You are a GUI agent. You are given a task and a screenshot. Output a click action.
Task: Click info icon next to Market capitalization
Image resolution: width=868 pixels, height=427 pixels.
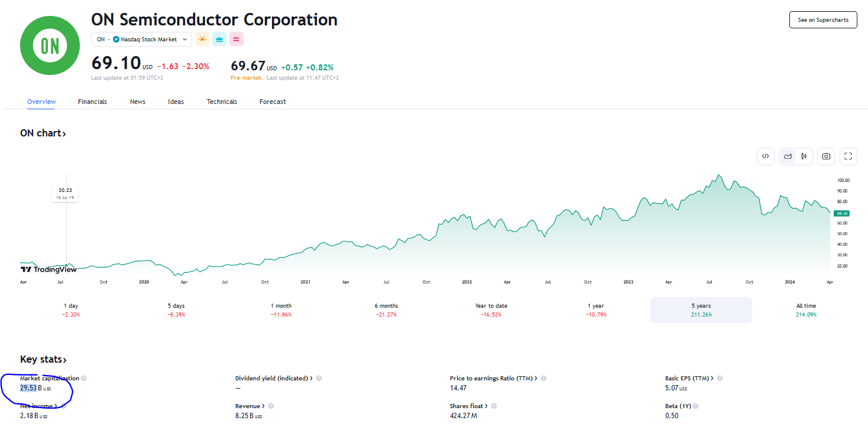tap(84, 379)
